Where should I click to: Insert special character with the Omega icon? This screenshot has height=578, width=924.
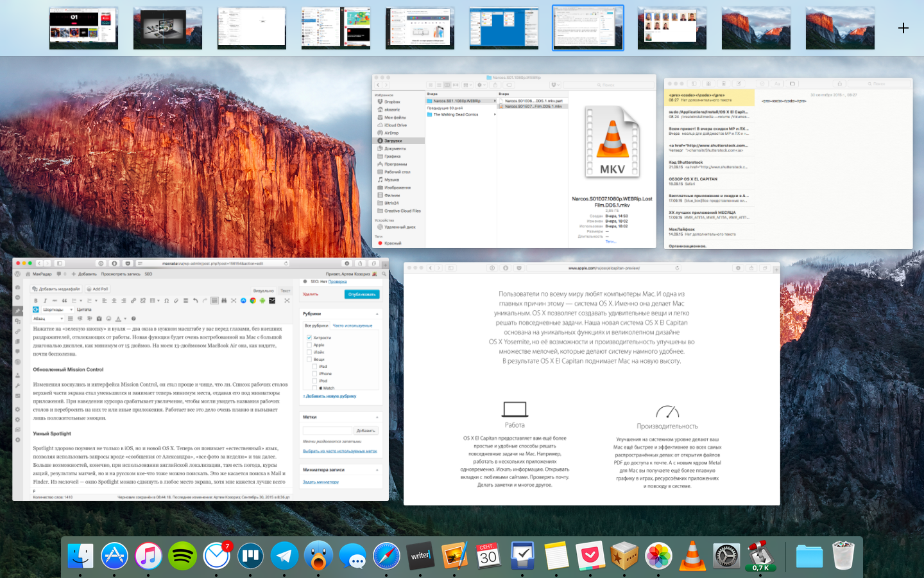coord(166,301)
